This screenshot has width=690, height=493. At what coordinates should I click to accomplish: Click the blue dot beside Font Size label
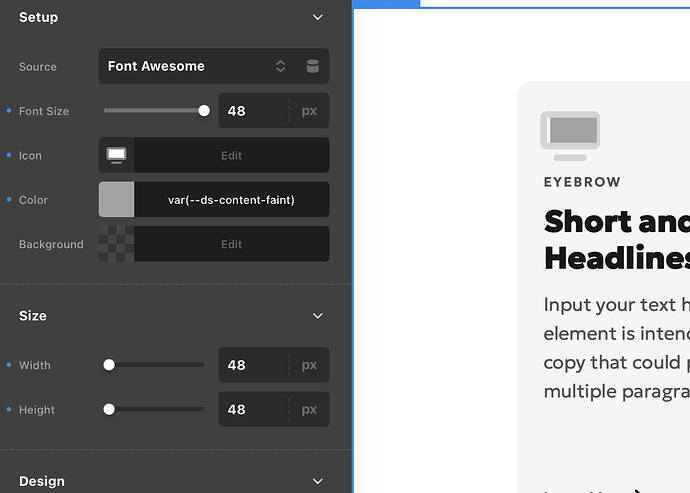pyautogui.click(x=9, y=111)
